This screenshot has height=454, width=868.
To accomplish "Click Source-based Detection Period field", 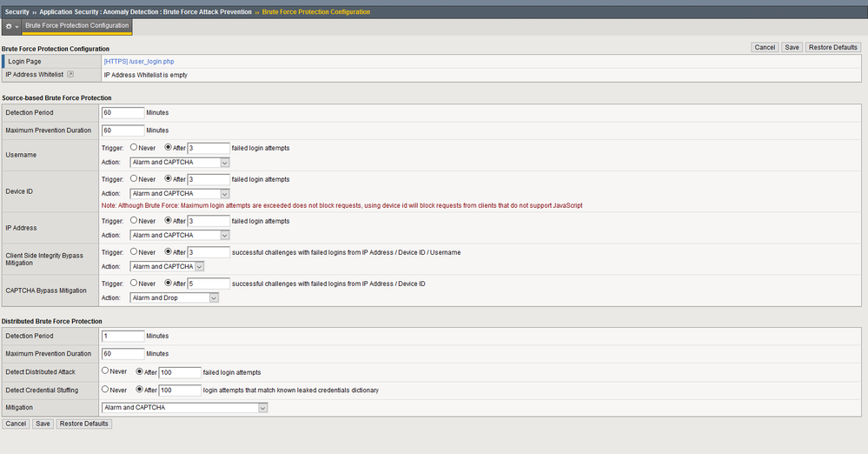I will (x=123, y=112).
